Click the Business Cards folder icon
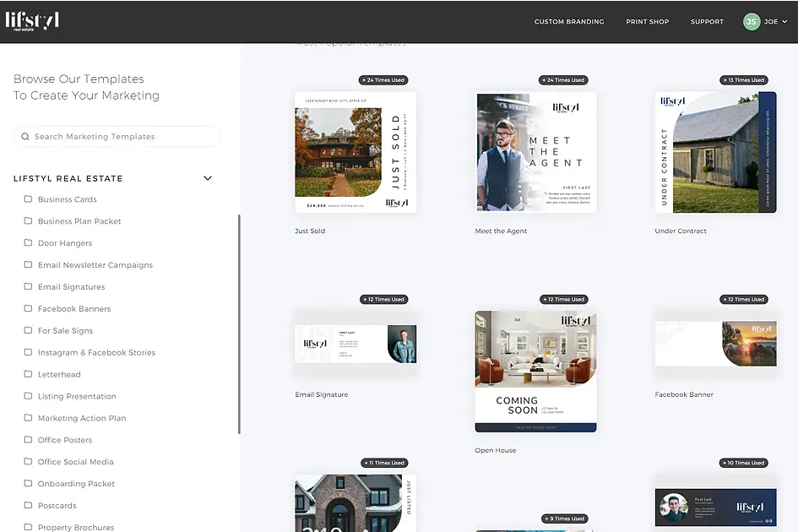798x532 pixels. click(28, 199)
